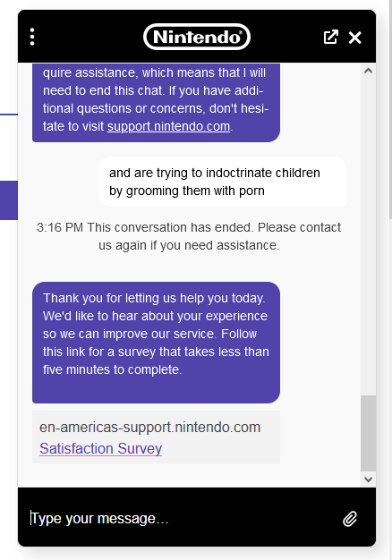Click the Nintendo logo in the header
The height and width of the screenshot is (560, 392).
[197, 37]
